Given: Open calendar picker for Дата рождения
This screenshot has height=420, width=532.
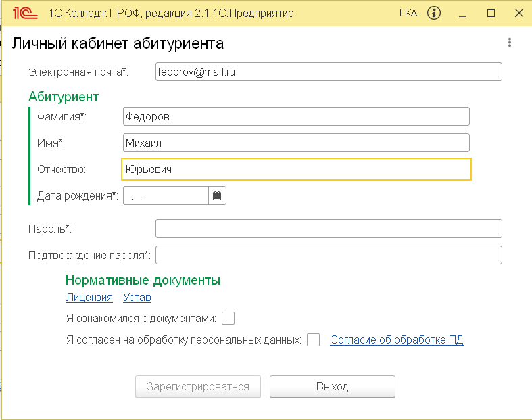Looking at the screenshot, I should tap(217, 195).
